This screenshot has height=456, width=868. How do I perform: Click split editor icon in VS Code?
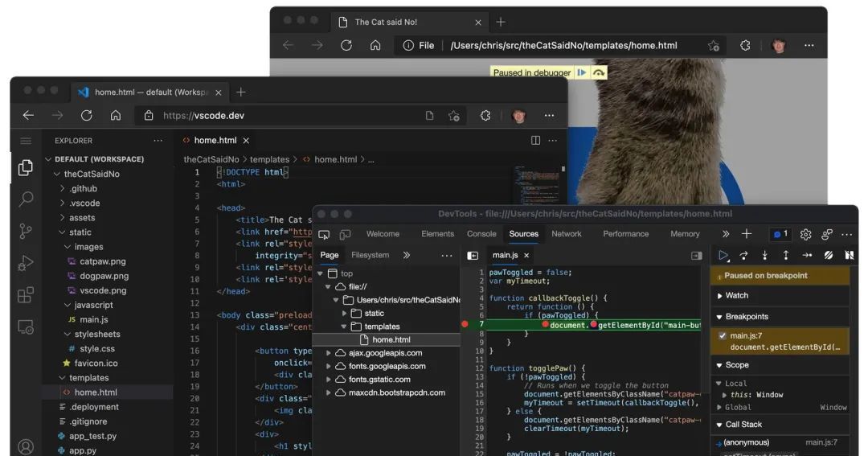(x=535, y=140)
